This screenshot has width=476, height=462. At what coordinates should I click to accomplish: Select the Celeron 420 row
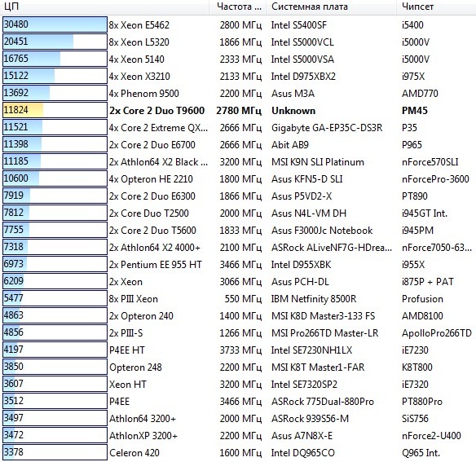click(x=238, y=453)
